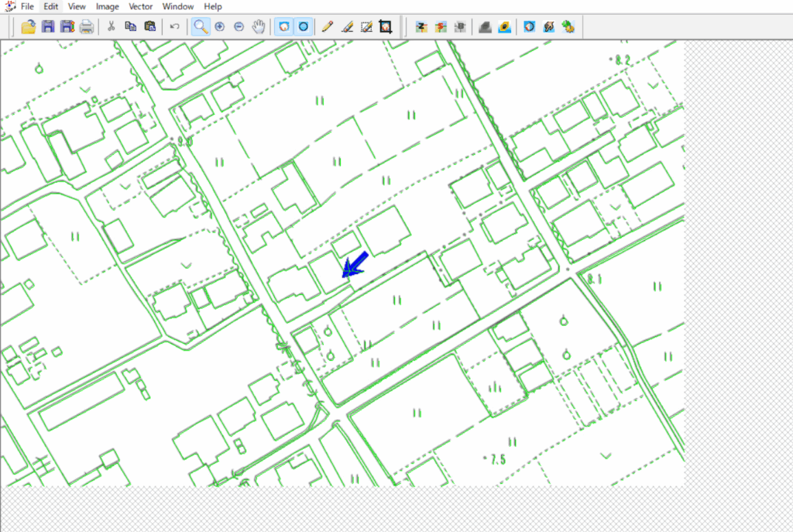Click the Open file folder icon
This screenshot has width=793, height=532.
pos(29,27)
